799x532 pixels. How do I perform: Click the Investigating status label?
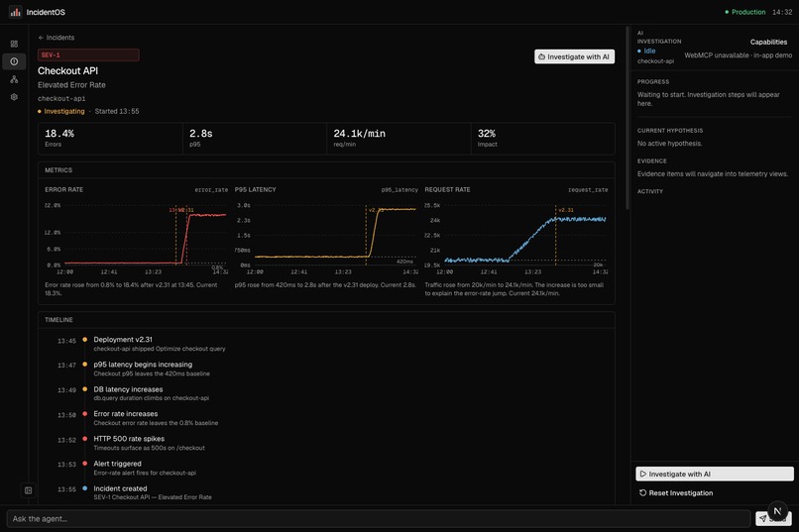pos(61,111)
